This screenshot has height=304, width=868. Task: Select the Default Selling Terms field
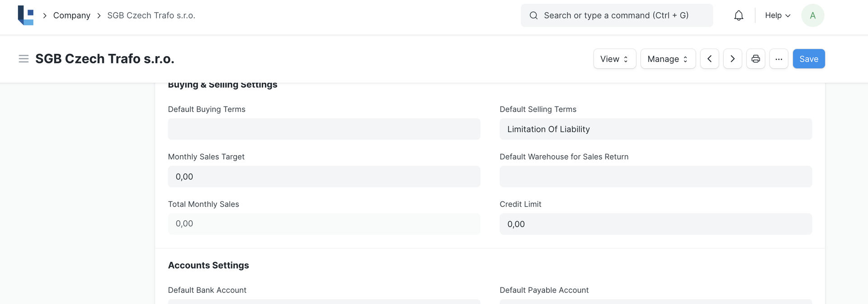(x=656, y=129)
